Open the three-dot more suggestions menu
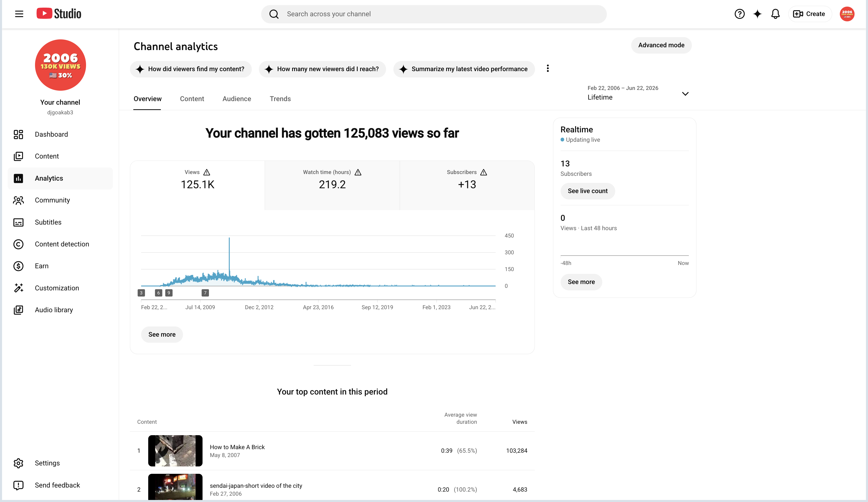Image resolution: width=868 pixels, height=502 pixels. click(x=548, y=69)
